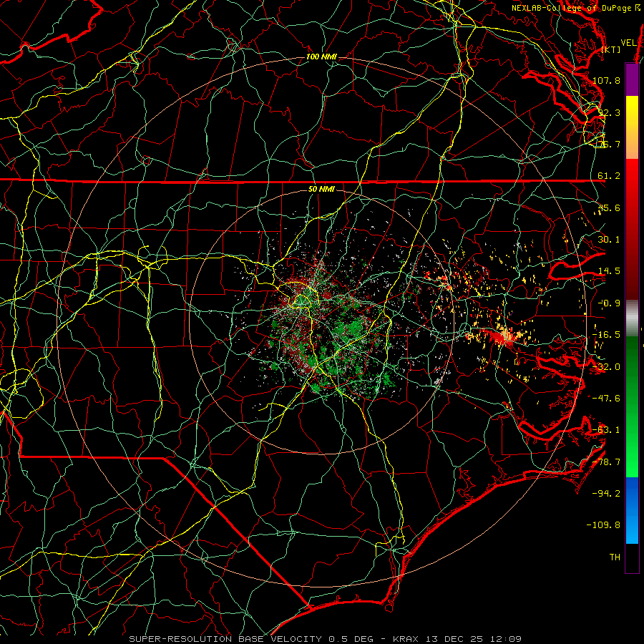The width and height of the screenshot is (644, 644).
Task: Click the 61.2 legend value
Action: [609, 176]
